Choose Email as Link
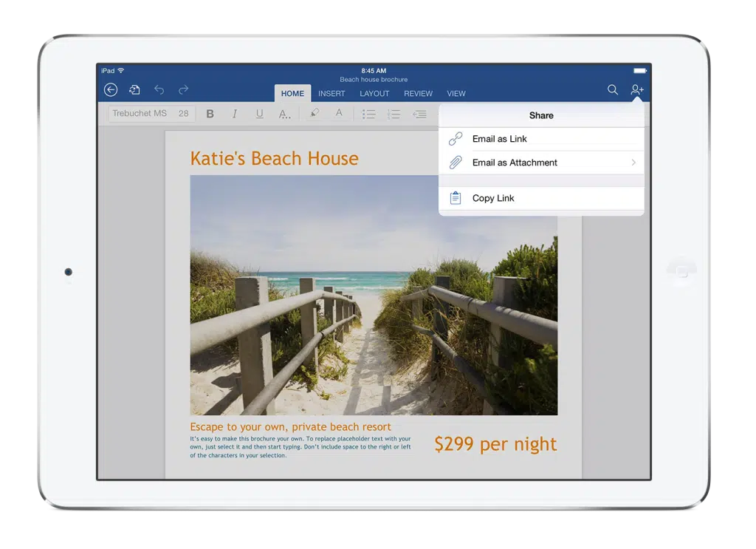The height and width of the screenshot is (549, 756). point(541,139)
